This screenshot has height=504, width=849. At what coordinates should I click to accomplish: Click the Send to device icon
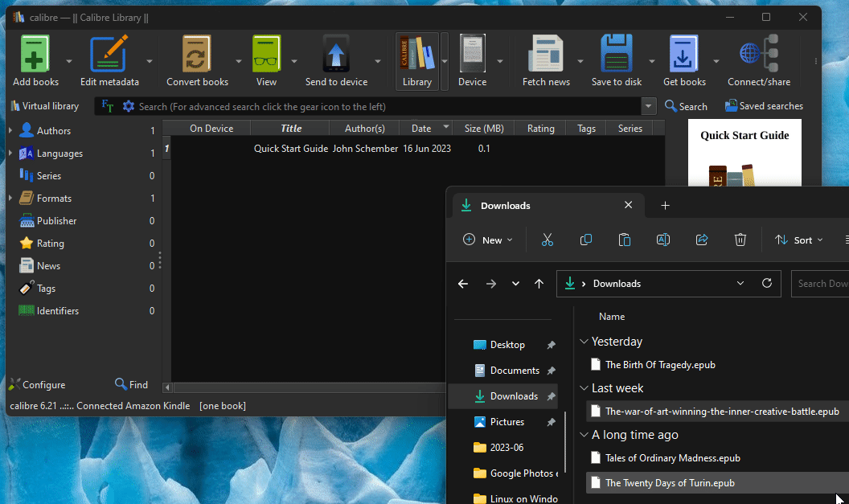[x=336, y=55]
